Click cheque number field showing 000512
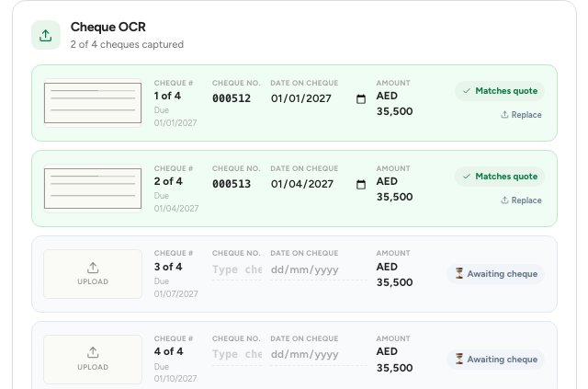Viewport: 588px width, 389px height. pyautogui.click(x=237, y=98)
